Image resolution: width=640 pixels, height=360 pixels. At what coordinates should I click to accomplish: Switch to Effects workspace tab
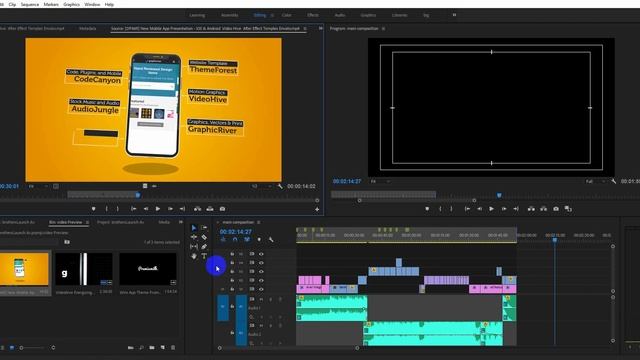click(313, 15)
